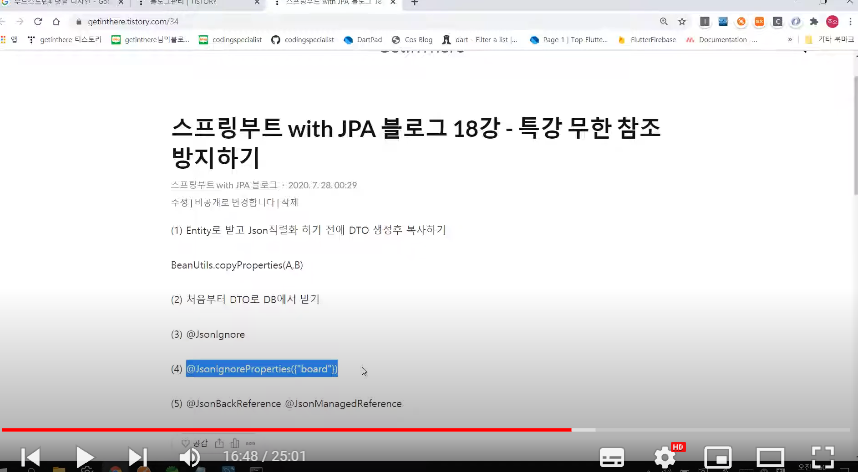Skip to the previous video
This screenshot has width=858, height=472.
point(31,457)
